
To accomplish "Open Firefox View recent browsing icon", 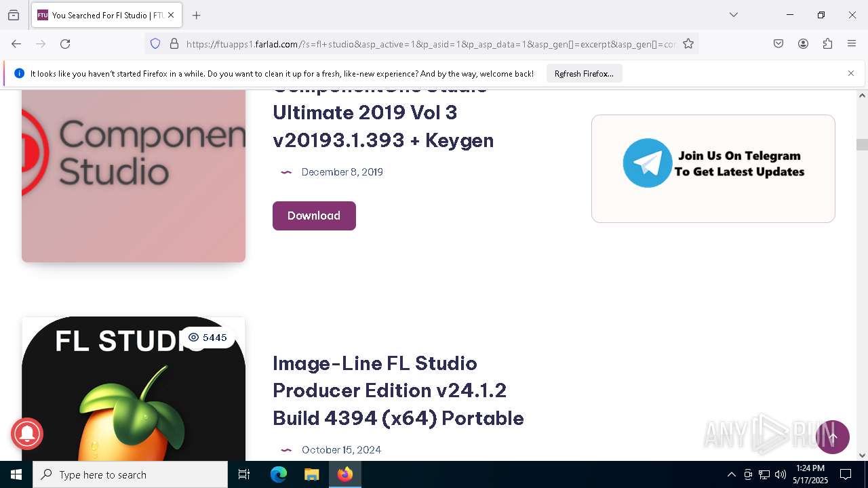I will click(14, 15).
